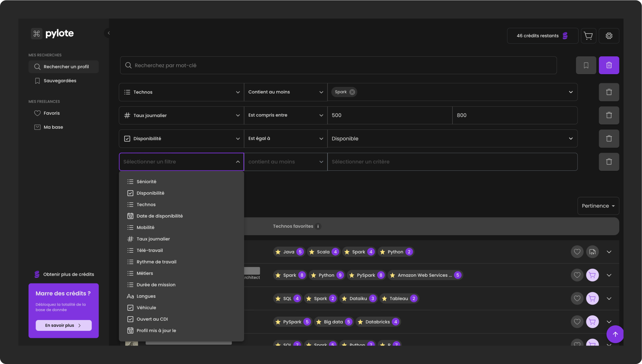This screenshot has height=364, width=642.
Task: Open the shopping cart icon in header
Action: [588, 36]
